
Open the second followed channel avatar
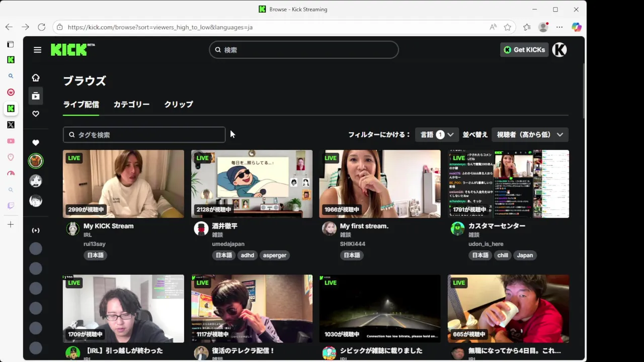tap(36, 180)
